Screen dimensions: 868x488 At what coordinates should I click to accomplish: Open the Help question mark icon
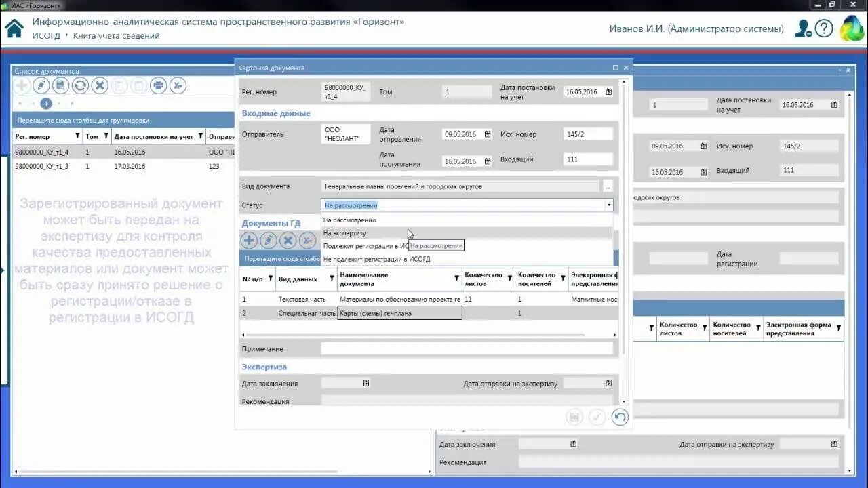tap(824, 28)
